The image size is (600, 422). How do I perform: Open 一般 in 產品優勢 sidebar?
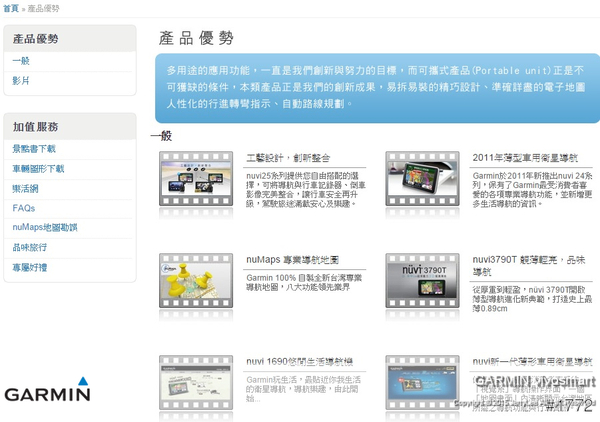(x=21, y=61)
